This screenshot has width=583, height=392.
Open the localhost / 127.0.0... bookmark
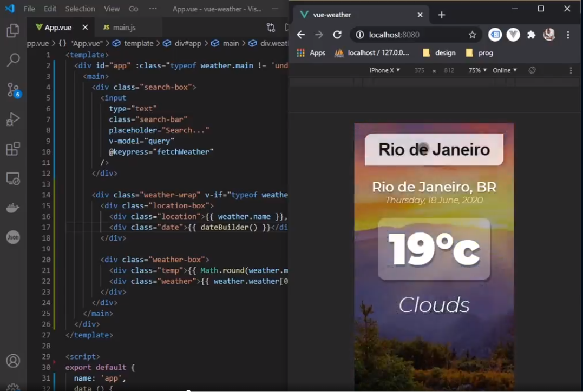point(371,52)
